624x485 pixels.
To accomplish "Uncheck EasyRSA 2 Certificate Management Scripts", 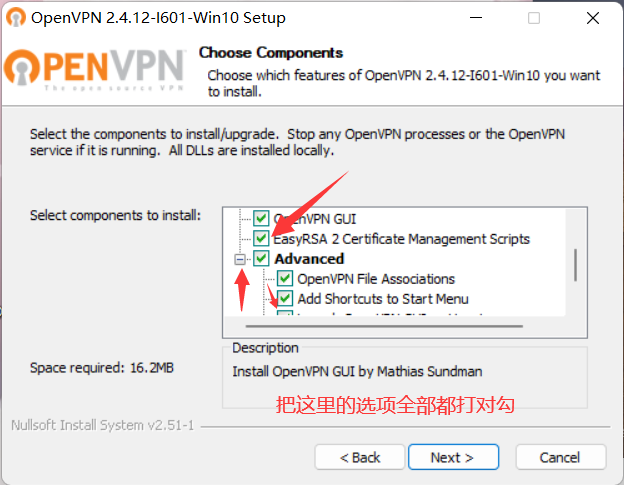I will pos(261,239).
